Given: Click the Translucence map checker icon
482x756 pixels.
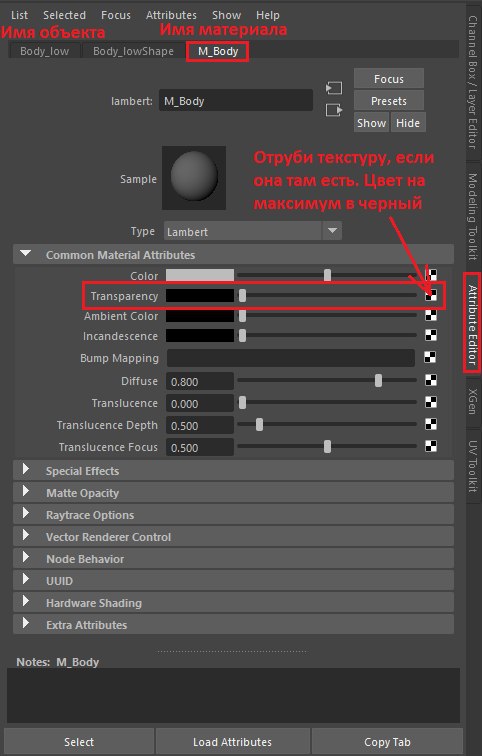Looking at the screenshot, I should [x=431, y=402].
